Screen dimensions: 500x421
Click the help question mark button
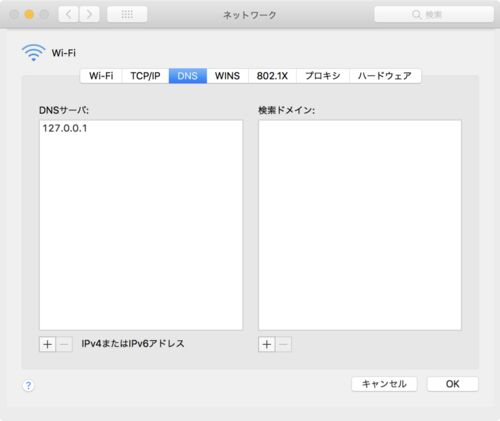(x=28, y=385)
